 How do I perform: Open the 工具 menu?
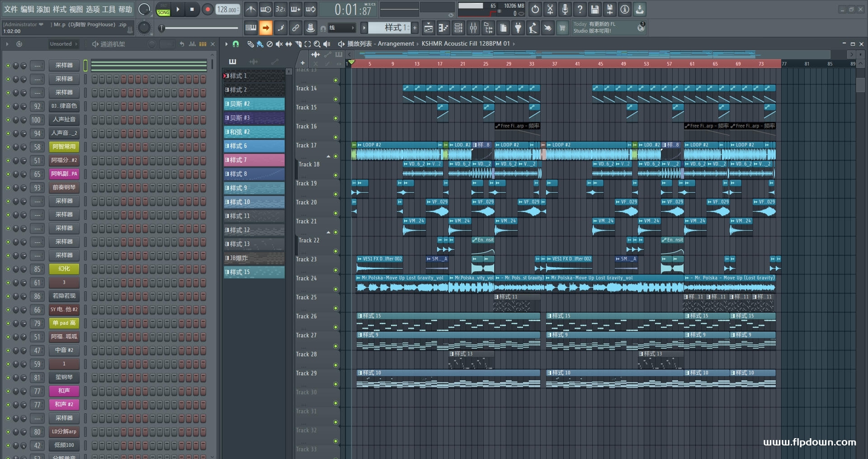(108, 9)
